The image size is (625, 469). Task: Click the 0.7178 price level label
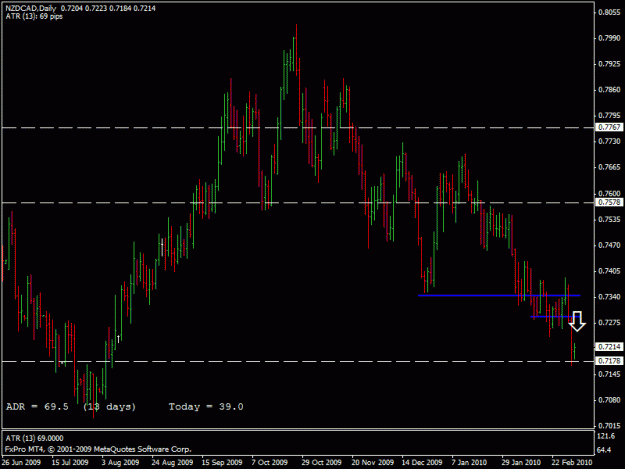pos(609,361)
